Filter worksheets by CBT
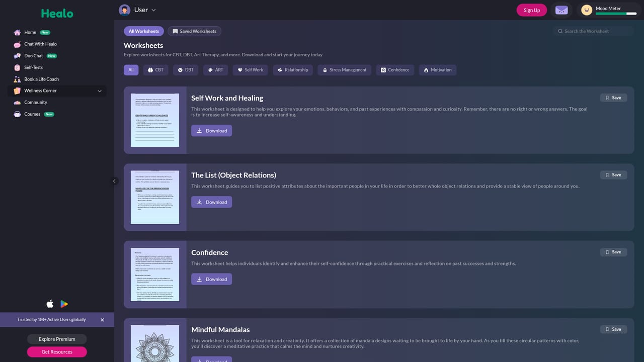This screenshot has height=362, width=644. pyautogui.click(x=156, y=70)
